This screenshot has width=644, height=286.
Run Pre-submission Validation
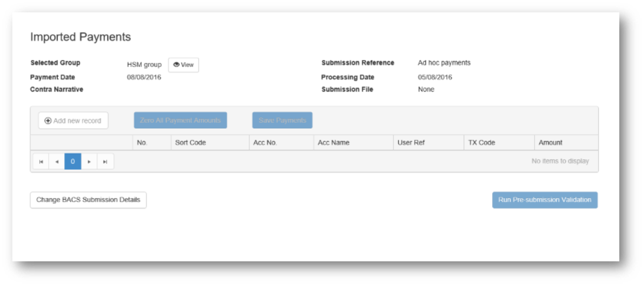click(545, 200)
